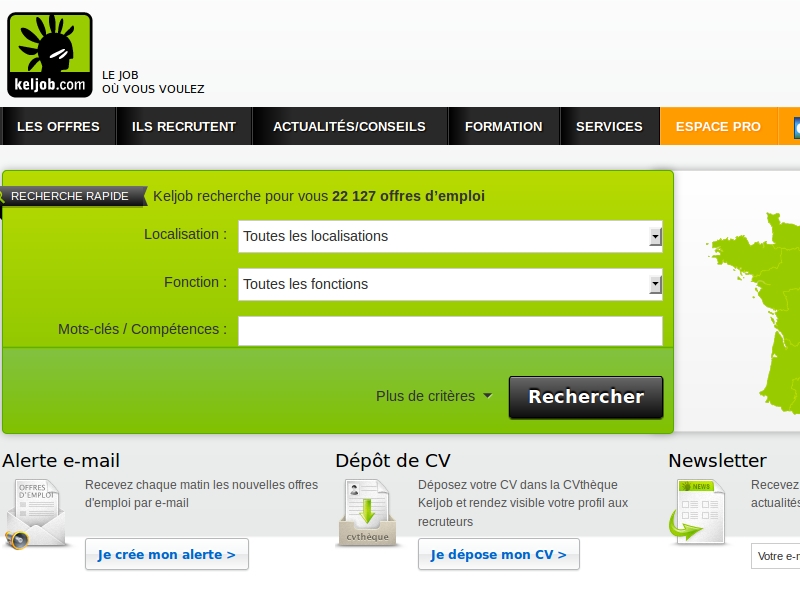
Task: Click the Newsletter e-mail input field
Action: click(776, 556)
